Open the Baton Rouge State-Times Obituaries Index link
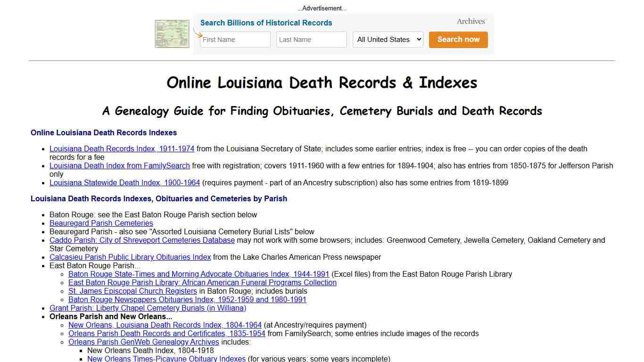 click(x=198, y=274)
